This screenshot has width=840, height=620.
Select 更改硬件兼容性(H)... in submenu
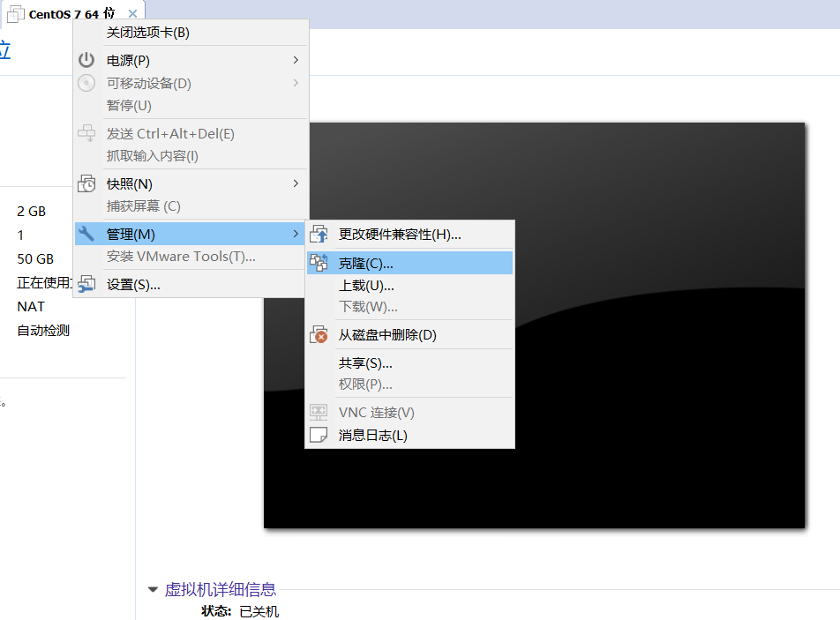point(409,235)
